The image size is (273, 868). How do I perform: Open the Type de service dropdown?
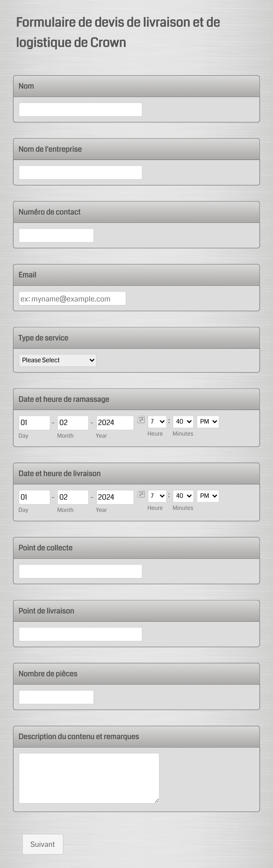point(57,360)
